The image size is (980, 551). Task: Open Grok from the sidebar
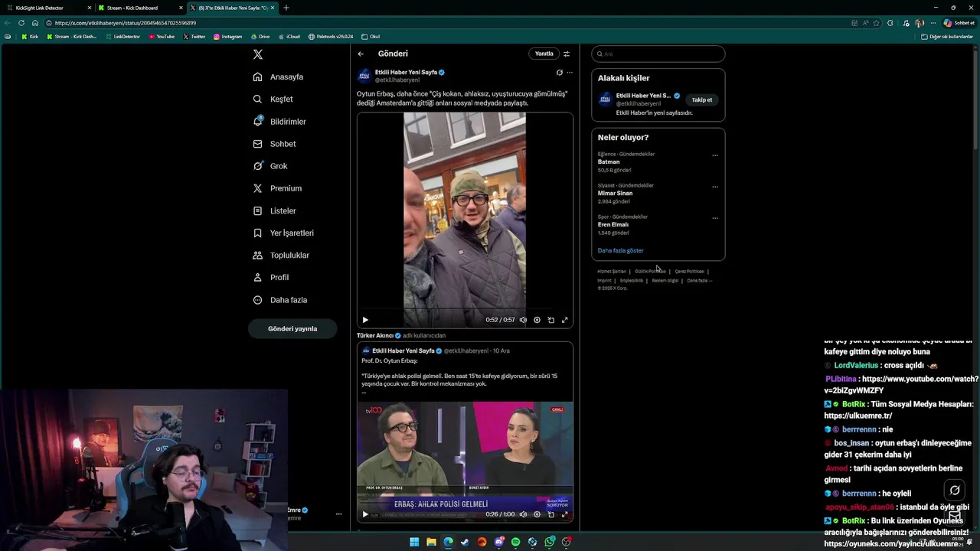pyautogui.click(x=270, y=166)
